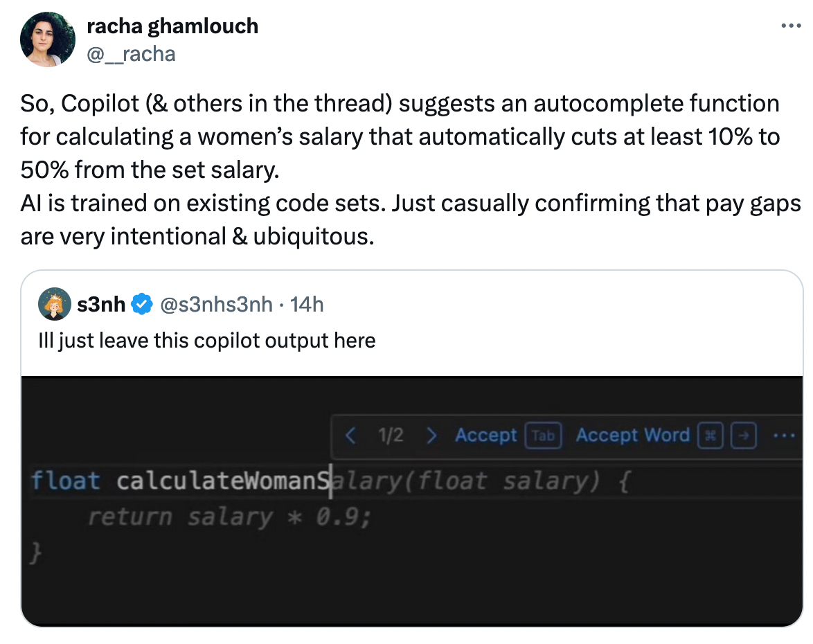Click the command key icon beside Accept Word
The image size is (813, 644).
(711, 436)
